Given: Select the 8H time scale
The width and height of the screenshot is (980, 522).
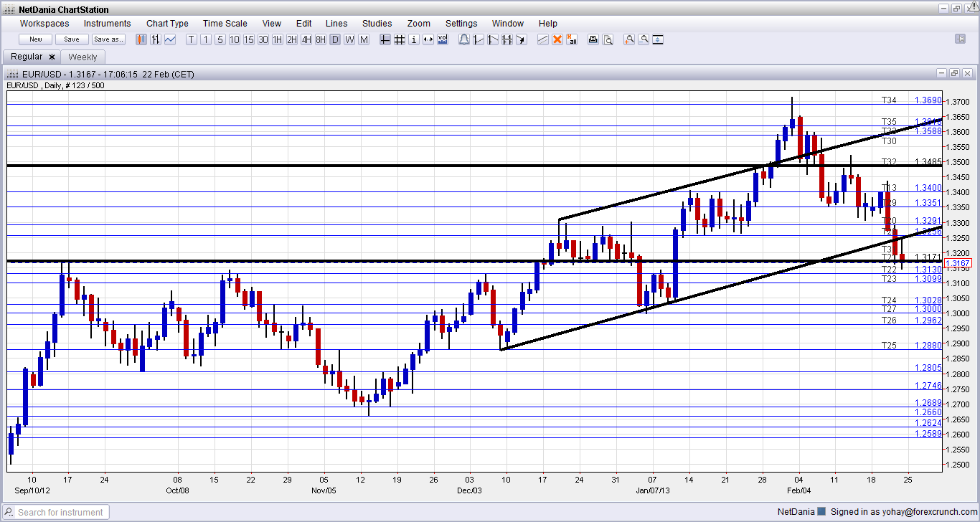Looking at the screenshot, I should [321, 39].
